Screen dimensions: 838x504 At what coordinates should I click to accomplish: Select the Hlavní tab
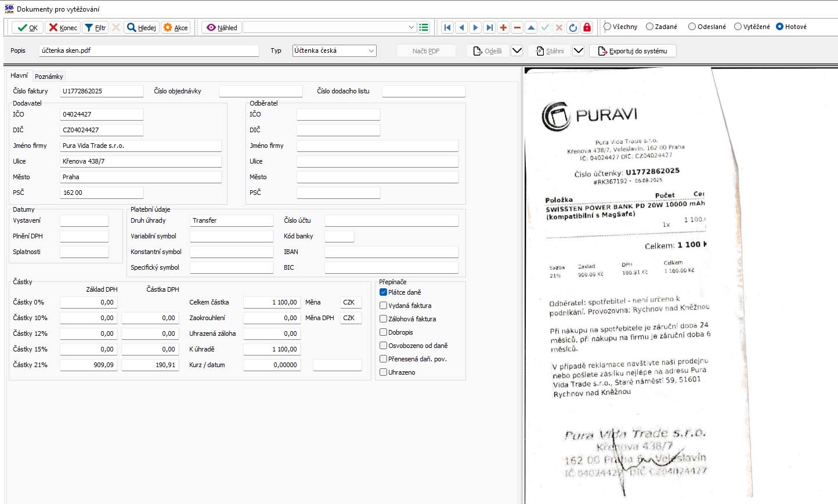[x=19, y=76]
